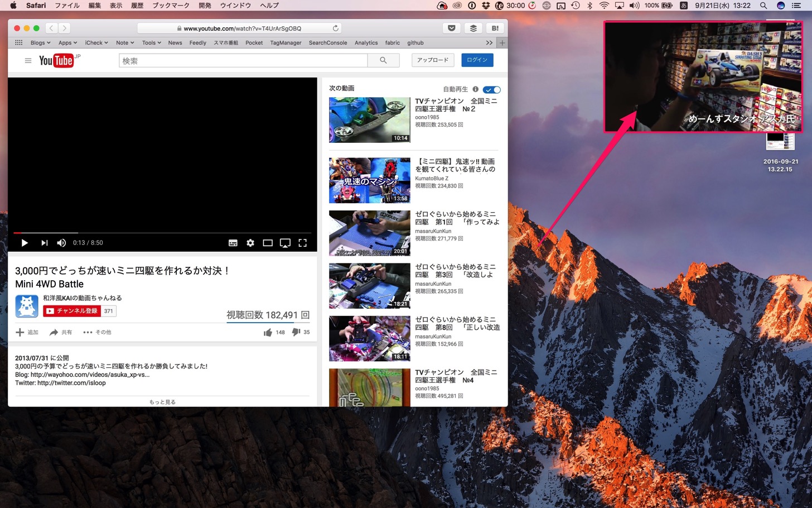Open the 開発 menu
The image size is (812, 508).
pos(205,6)
